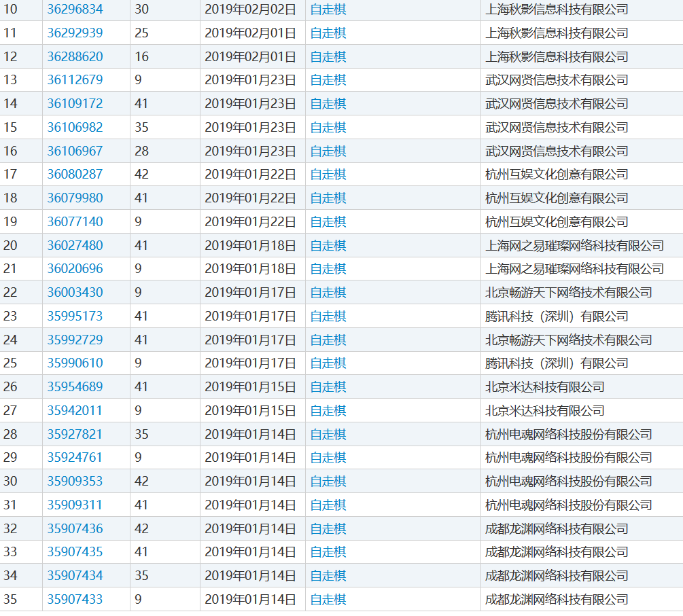Click 自走棋 link in row 32
The image size is (683, 616).
coord(328,528)
